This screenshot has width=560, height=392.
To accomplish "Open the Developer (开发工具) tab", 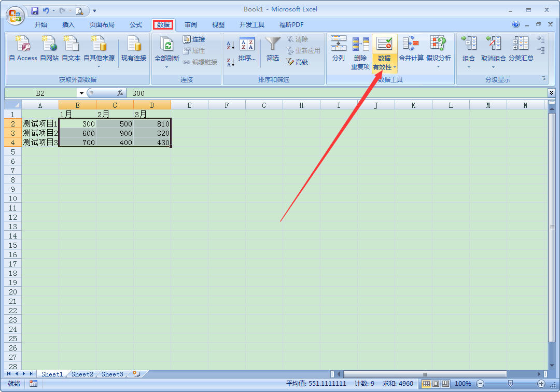I will pos(252,25).
